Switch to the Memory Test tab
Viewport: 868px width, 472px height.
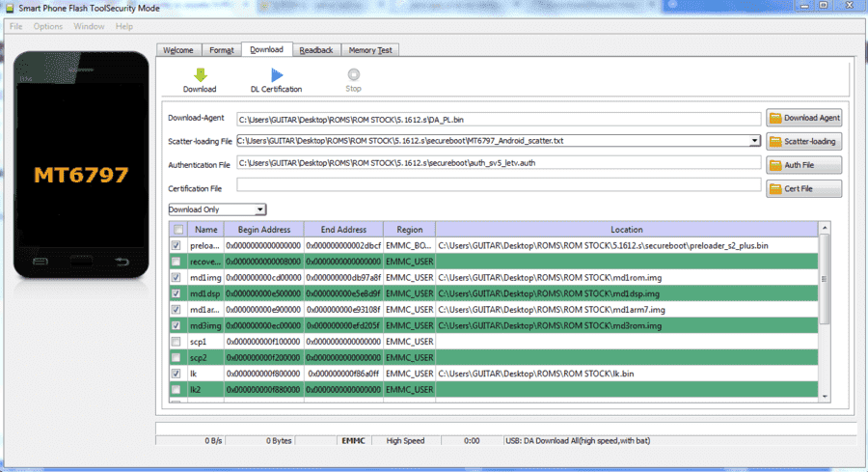coord(369,50)
